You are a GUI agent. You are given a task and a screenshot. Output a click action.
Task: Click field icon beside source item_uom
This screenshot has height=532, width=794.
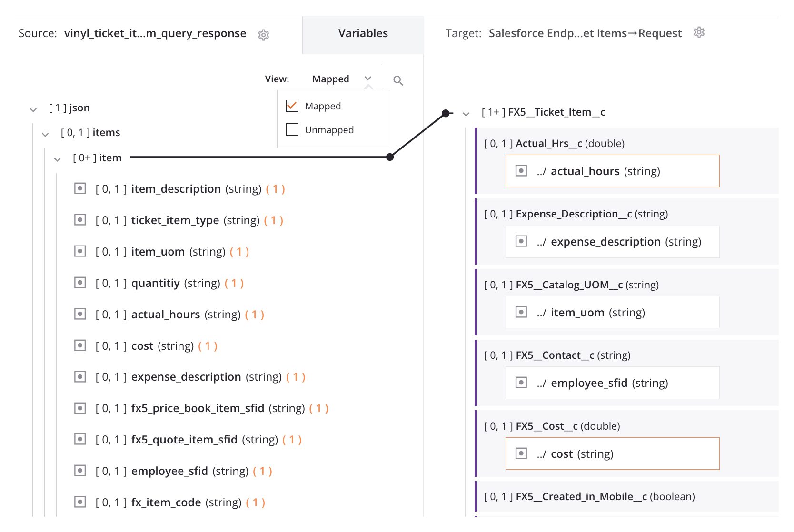coord(80,252)
